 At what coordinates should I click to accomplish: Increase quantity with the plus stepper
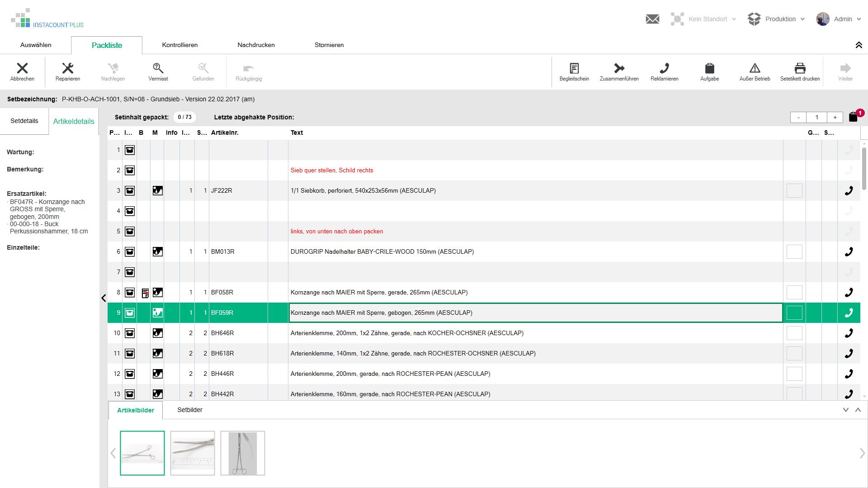click(835, 117)
